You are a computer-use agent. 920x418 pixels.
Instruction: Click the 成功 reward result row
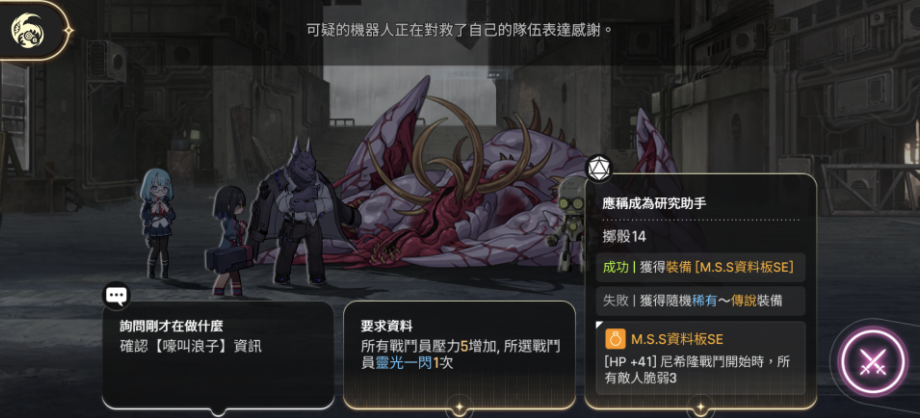pyautogui.click(x=700, y=267)
